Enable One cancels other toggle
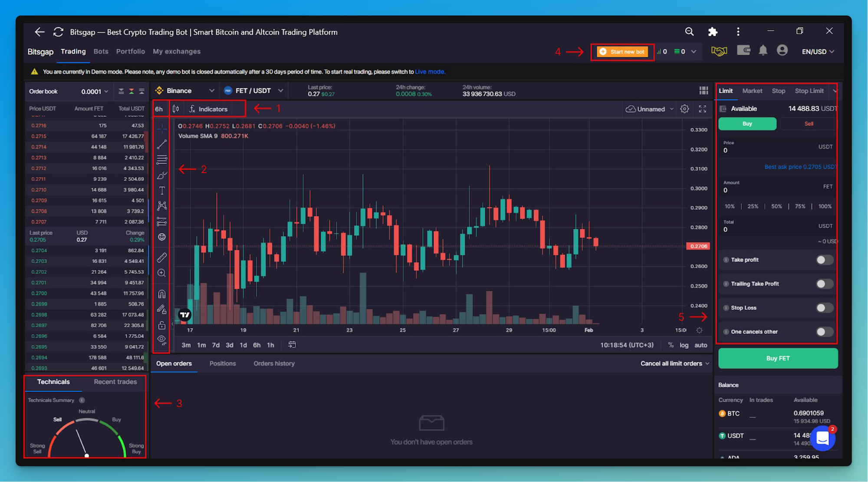The height and width of the screenshot is (482, 868). (824, 332)
